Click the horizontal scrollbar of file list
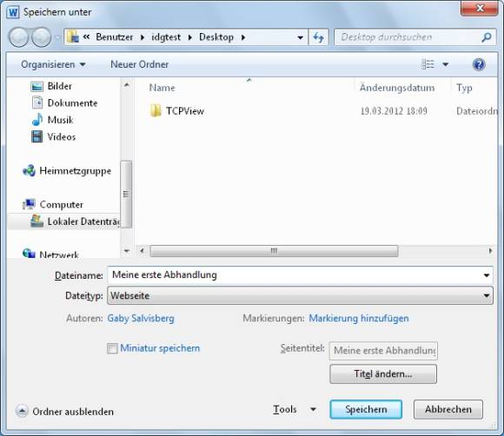Image resolution: width=504 pixels, height=436 pixels. click(x=274, y=251)
